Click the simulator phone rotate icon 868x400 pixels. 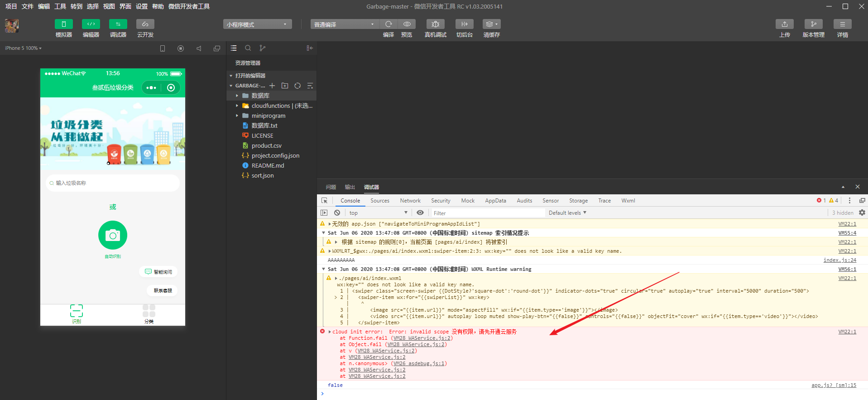163,48
